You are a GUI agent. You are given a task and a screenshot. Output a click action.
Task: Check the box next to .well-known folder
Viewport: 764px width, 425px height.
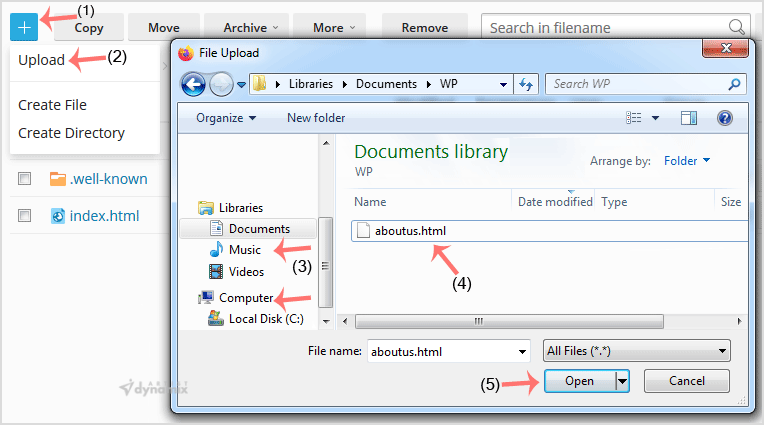tap(25, 179)
